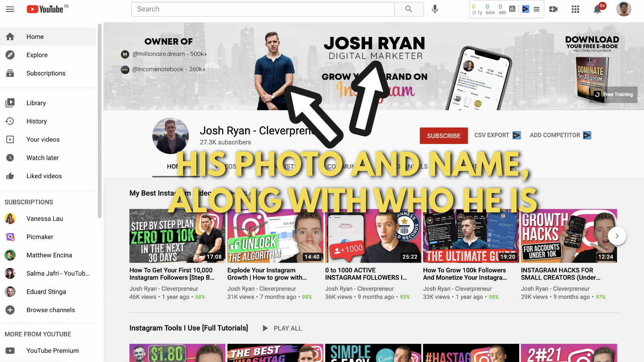Viewport: 644px width, 362px height.
Task: Open the Eduard Stinga subscription channel
Action: [x=48, y=292]
